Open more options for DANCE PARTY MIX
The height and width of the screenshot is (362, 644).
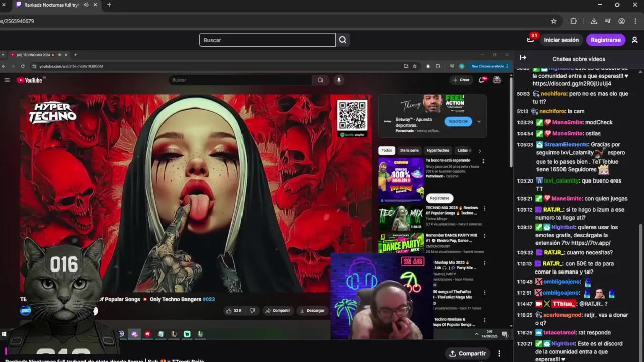pyautogui.click(x=485, y=236)
